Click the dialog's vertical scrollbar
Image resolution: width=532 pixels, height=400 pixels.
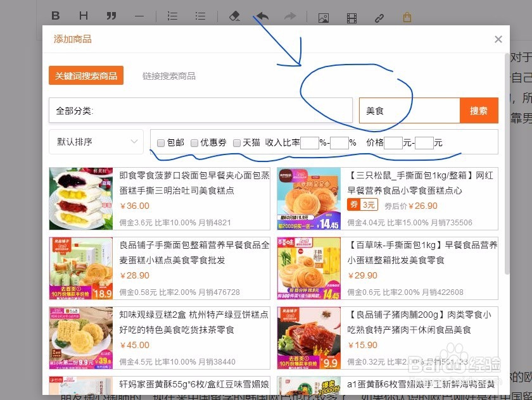(x=507, y=163)
